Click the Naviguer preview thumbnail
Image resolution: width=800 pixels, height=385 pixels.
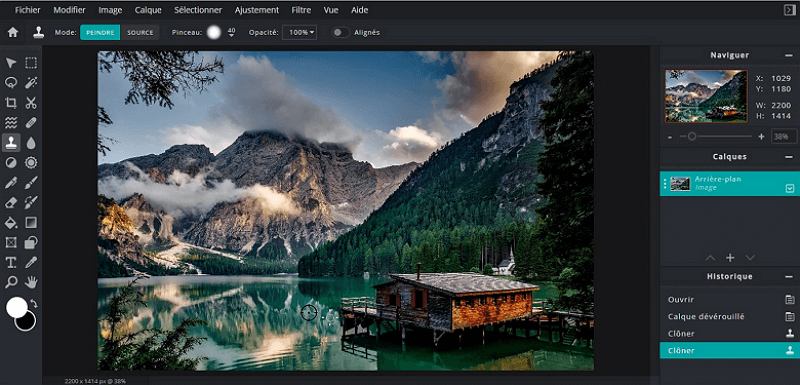pos(706,96)
